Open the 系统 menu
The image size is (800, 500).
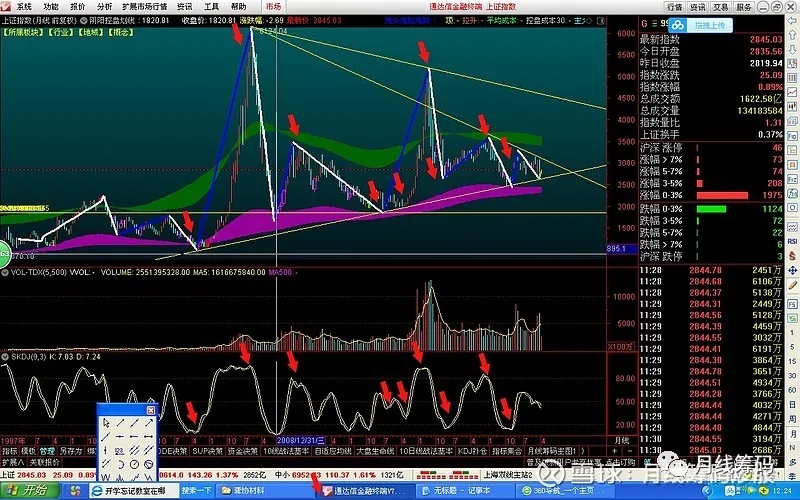click(x=24, y=6)
